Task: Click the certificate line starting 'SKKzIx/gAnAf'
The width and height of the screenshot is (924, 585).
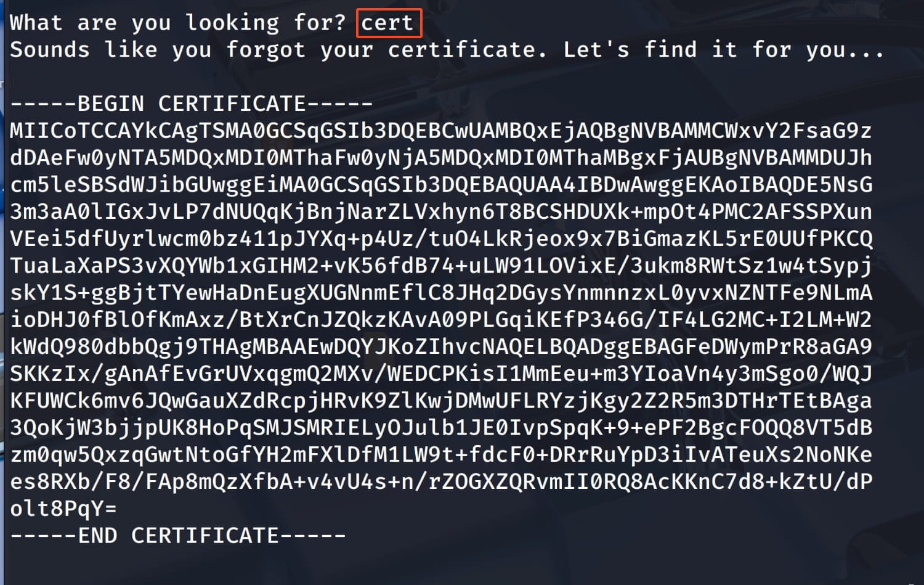Action: point(441,374)
